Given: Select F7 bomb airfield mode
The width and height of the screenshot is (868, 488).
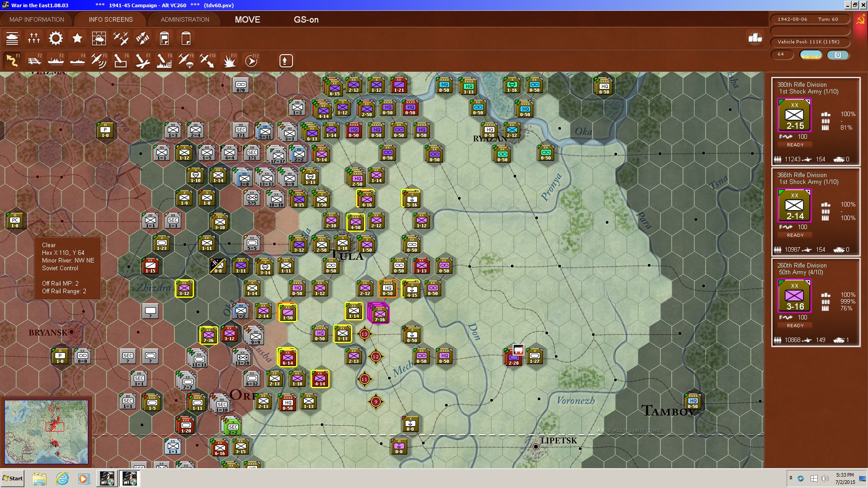Looking at the screenshot, I should point(142,61).
